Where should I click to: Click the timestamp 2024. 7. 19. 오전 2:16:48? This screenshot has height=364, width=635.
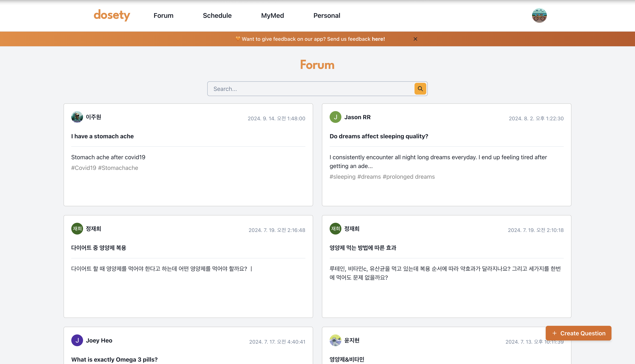point(277,230)
